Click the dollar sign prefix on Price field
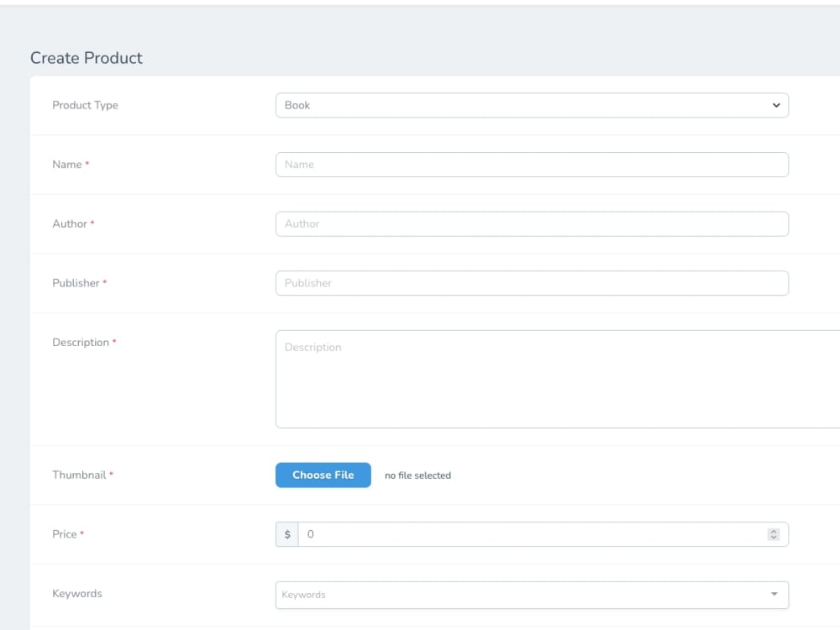Screen dimensions: 840x630 click(287, 534)
